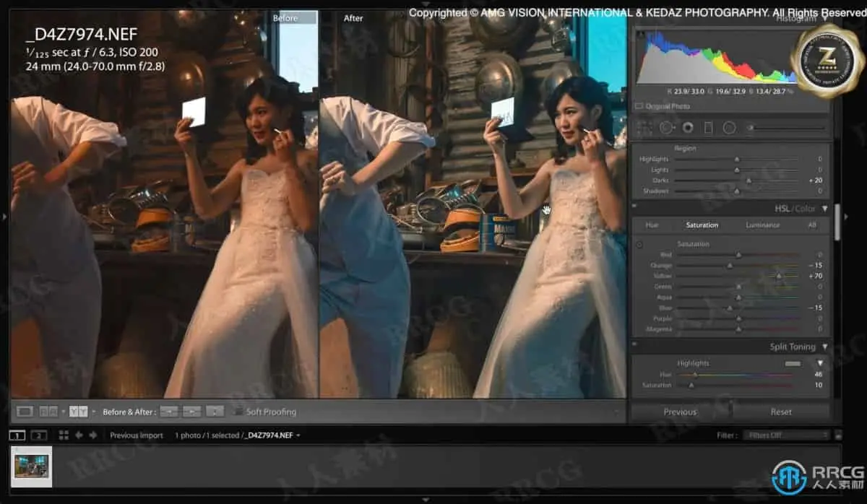
Task: Select the Red Eye Correction tool
Action: [687, 128]
